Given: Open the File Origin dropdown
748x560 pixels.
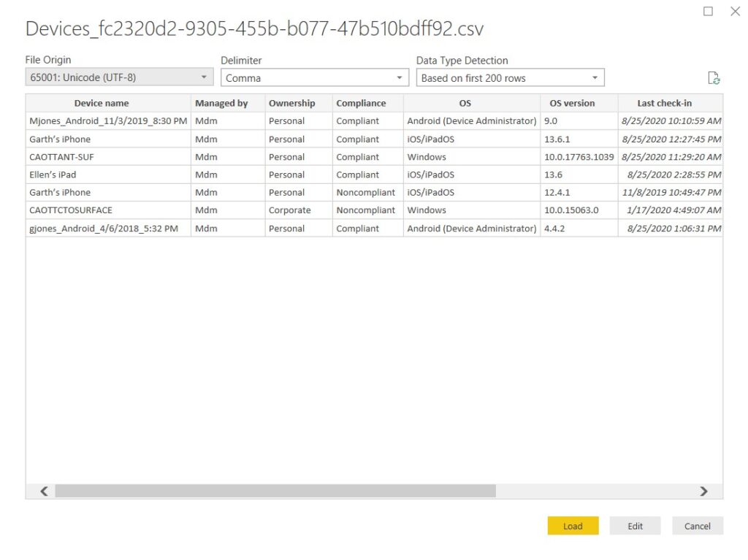Looking at the screenshot, I should point(120,77).
